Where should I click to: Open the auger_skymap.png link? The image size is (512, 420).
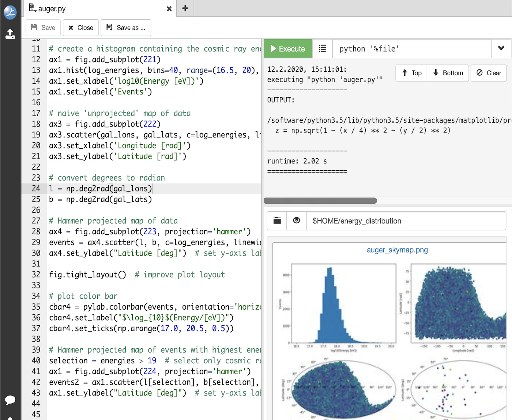(397, 250)
